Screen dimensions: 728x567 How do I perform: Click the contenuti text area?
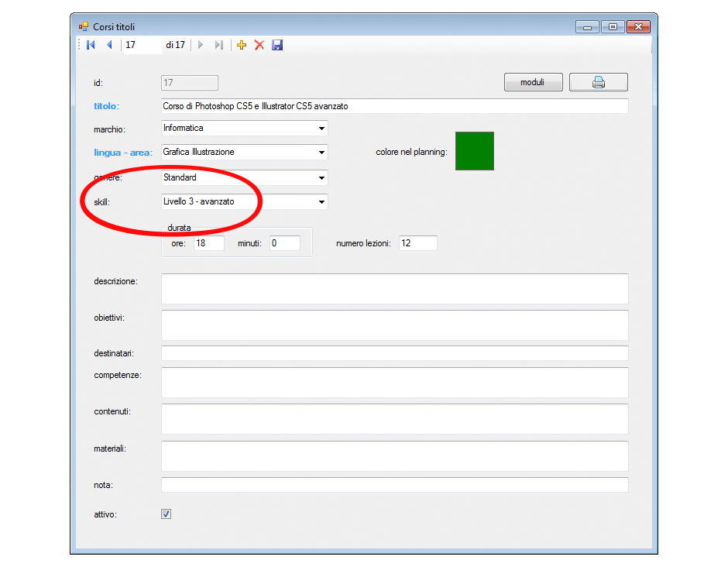pyautogui.click(x=395, y=419)
